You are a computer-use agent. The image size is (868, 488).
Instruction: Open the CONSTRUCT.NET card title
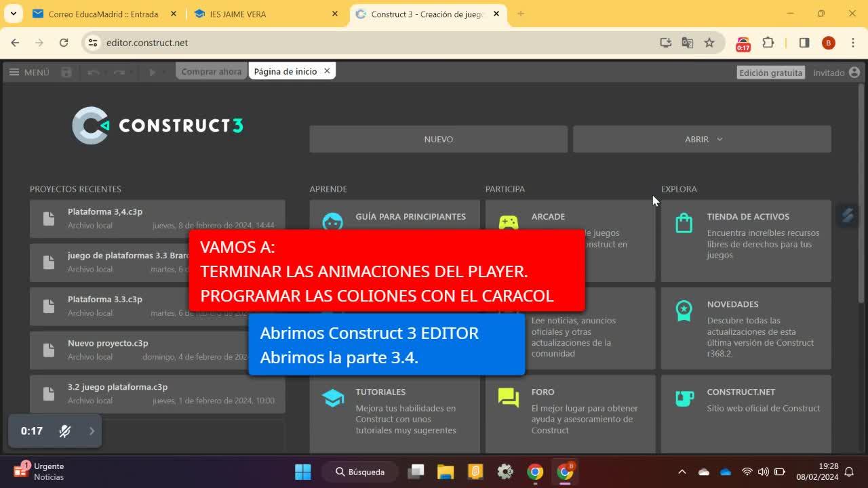(x=741, y=392)
